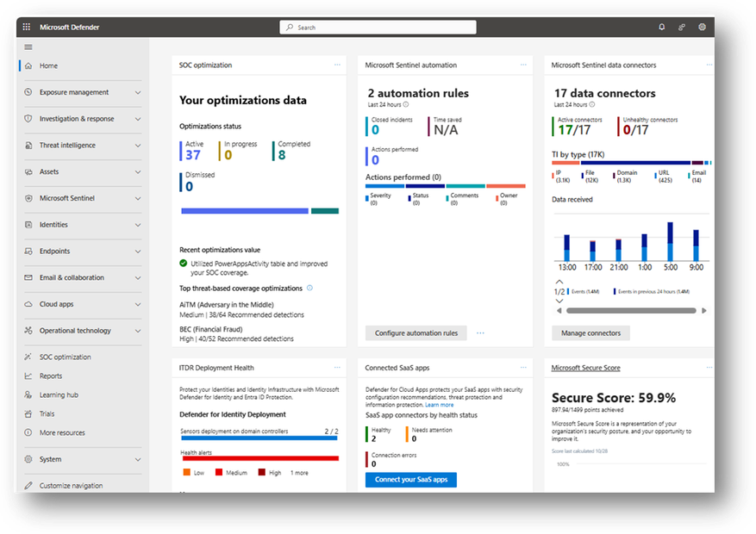This screenshot has height=534, width=756.
Task: Open the app launcher waffle icon
Action: tap(27, 27)
